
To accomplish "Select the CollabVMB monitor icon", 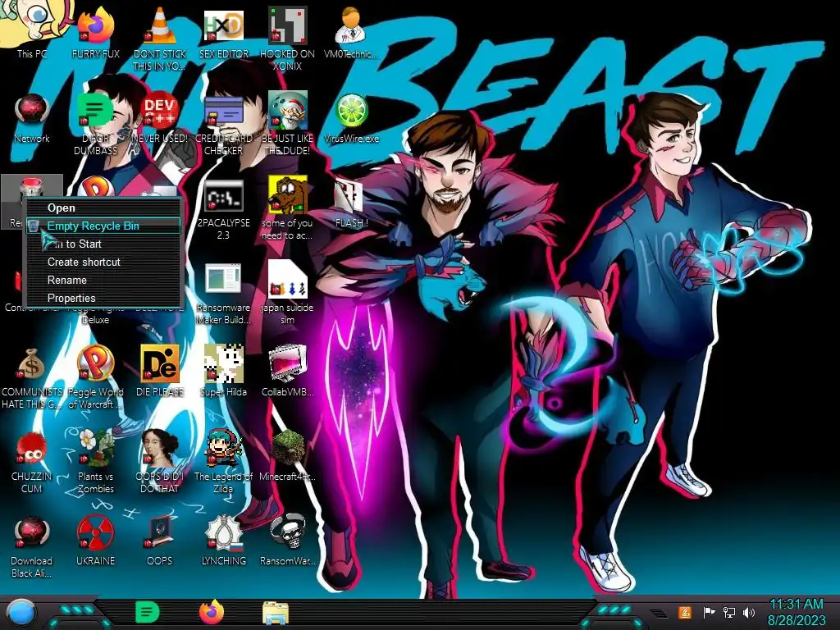I will coord(288,371).
